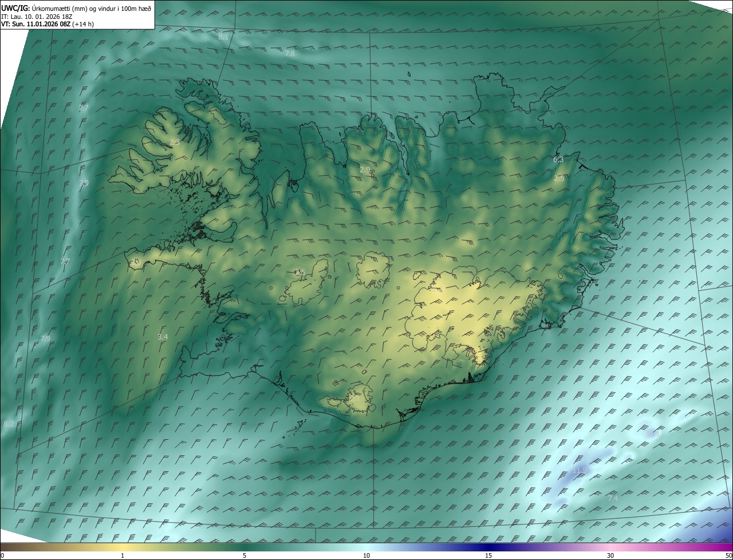
Task: Click the 7.4 value label on the map
Action: click(613, 499)
